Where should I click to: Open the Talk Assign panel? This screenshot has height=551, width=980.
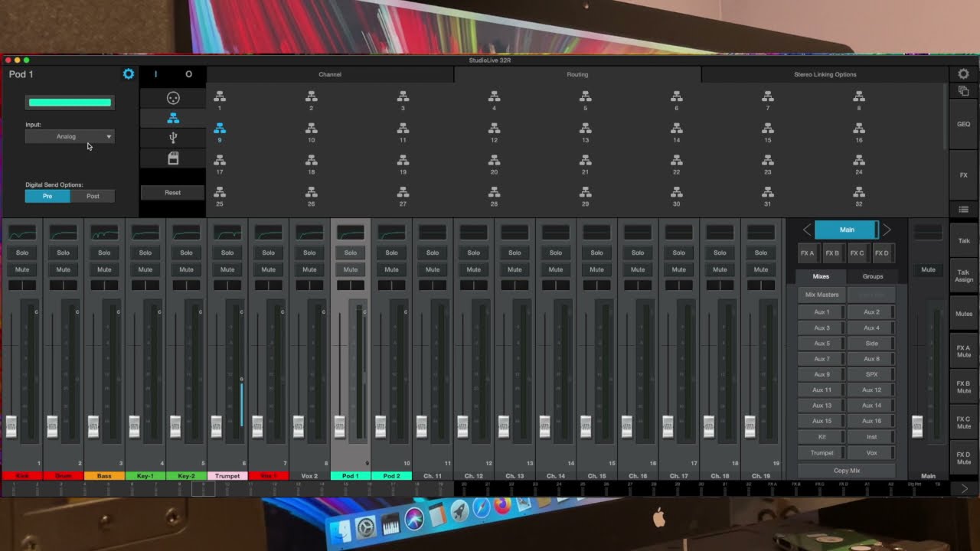point(964,275)
